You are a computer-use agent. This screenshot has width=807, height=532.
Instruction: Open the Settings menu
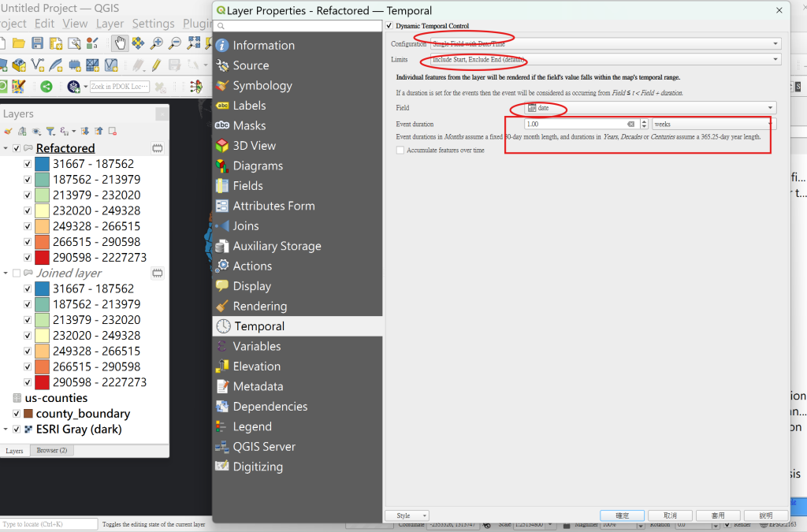[154, 24]
